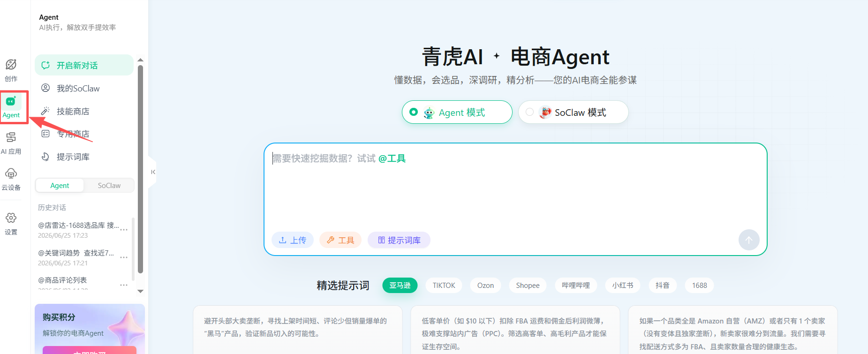The height and width of the screenshot is (354, 868).
Task: Select 亚马逊 prompt category
Action: 400,285
